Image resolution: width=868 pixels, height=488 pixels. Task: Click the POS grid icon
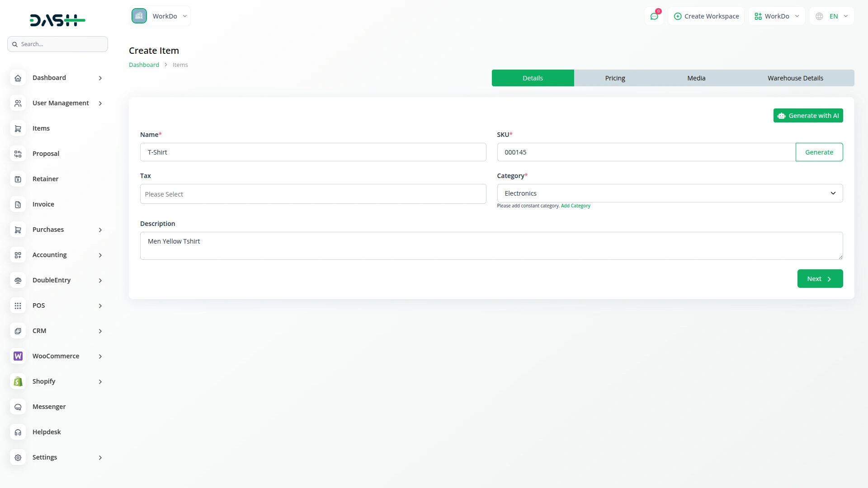point(18,306)
